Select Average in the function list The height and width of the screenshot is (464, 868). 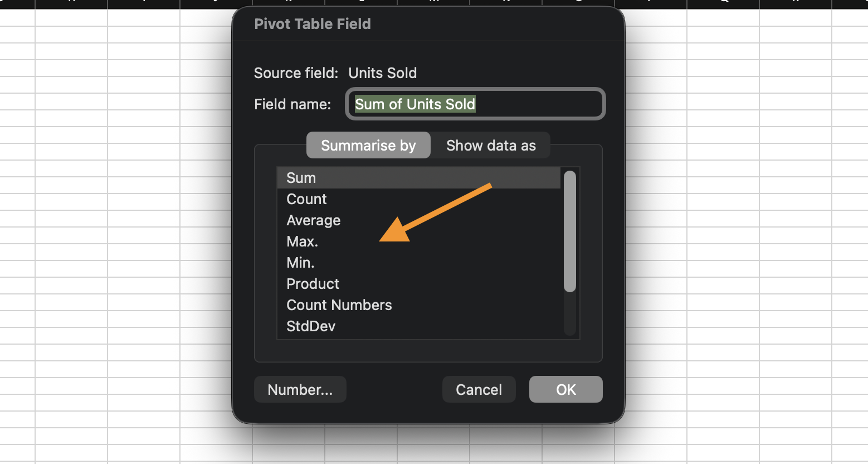click(x=313, y=220)
